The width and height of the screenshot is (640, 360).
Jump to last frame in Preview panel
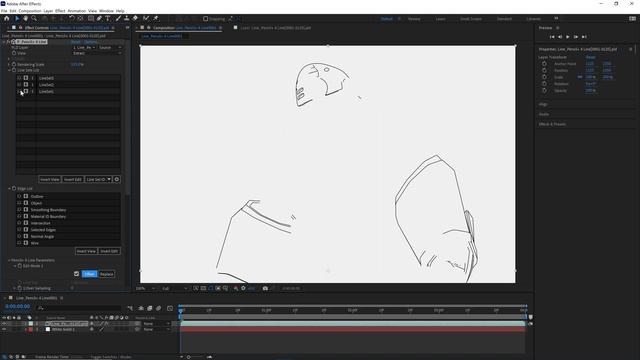(584, 37)
